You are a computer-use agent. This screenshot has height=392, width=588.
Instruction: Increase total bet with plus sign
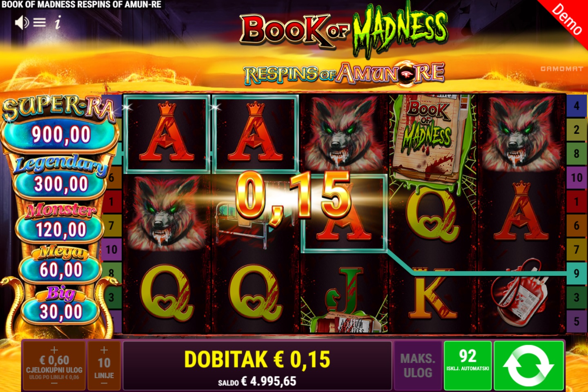54,350
